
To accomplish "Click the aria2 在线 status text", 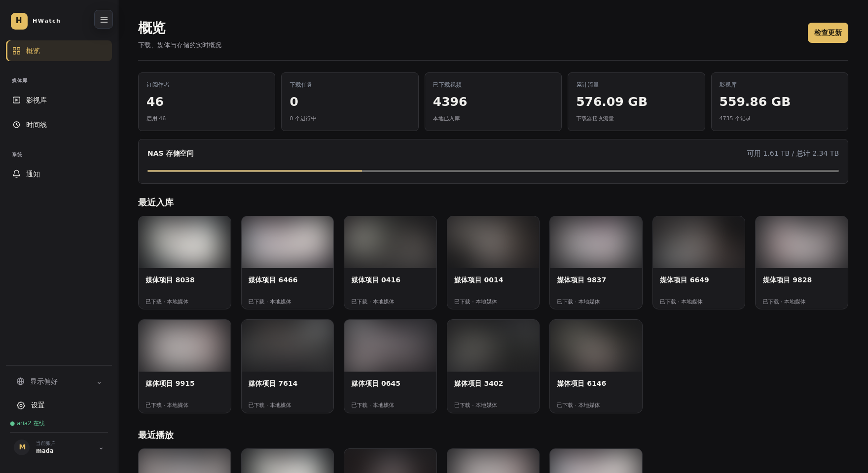I will point(31,423).
